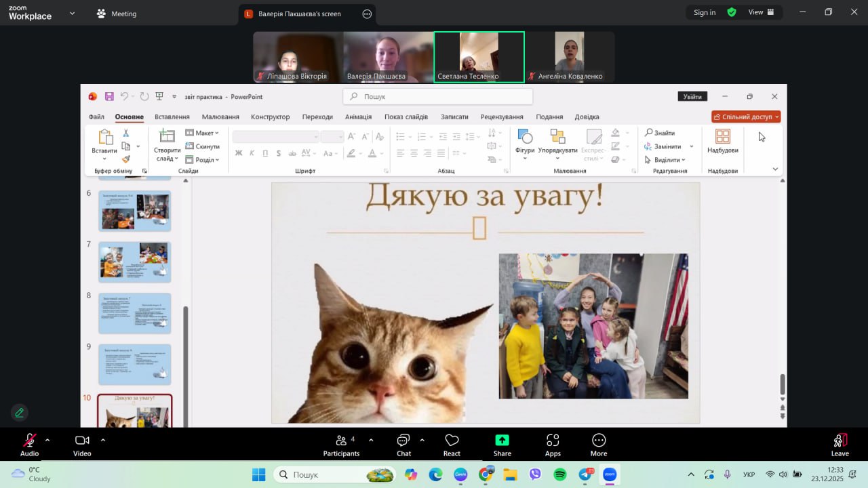Toggle the Zoom Video camera button

[x=82, y=445]
